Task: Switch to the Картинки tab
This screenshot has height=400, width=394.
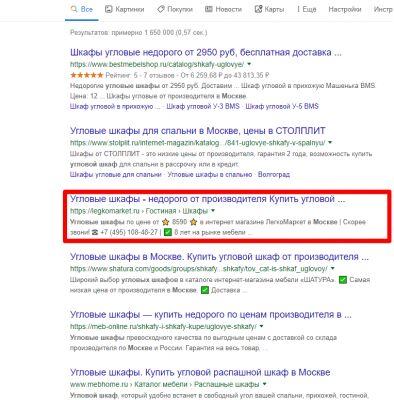Action: pyautogui.click(x=125, y=9)
